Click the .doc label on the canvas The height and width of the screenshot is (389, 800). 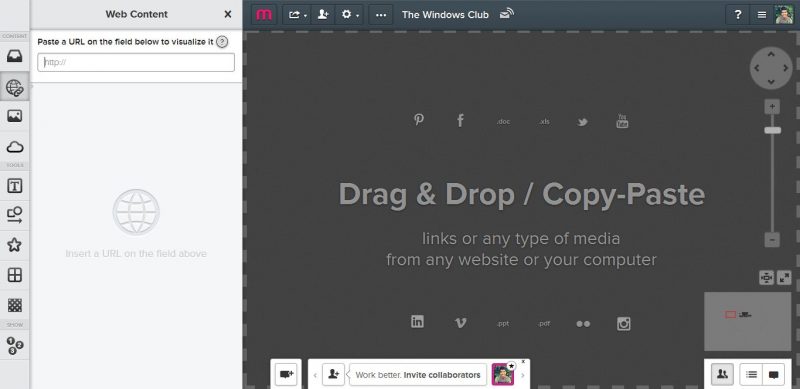(x=503, y=121)
